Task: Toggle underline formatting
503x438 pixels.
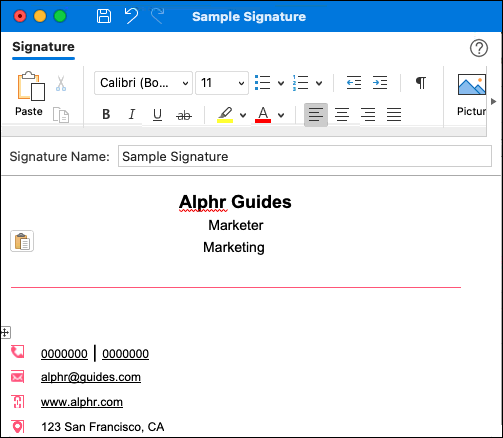Action: [157, 115]
